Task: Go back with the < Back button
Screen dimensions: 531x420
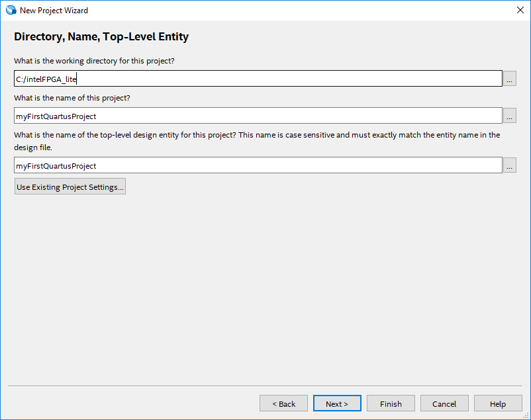Action: coord(284,403)
